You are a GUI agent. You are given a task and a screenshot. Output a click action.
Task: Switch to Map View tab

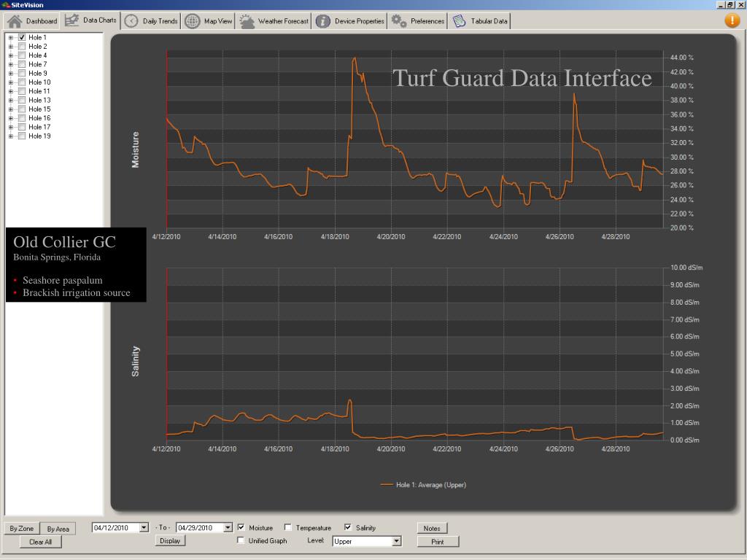(x=209, y=21)
